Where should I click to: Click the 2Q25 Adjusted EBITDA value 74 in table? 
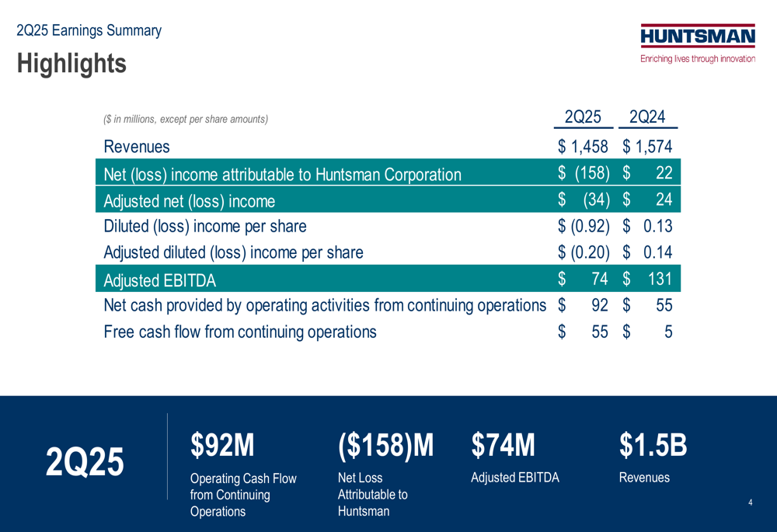point(600,279)
